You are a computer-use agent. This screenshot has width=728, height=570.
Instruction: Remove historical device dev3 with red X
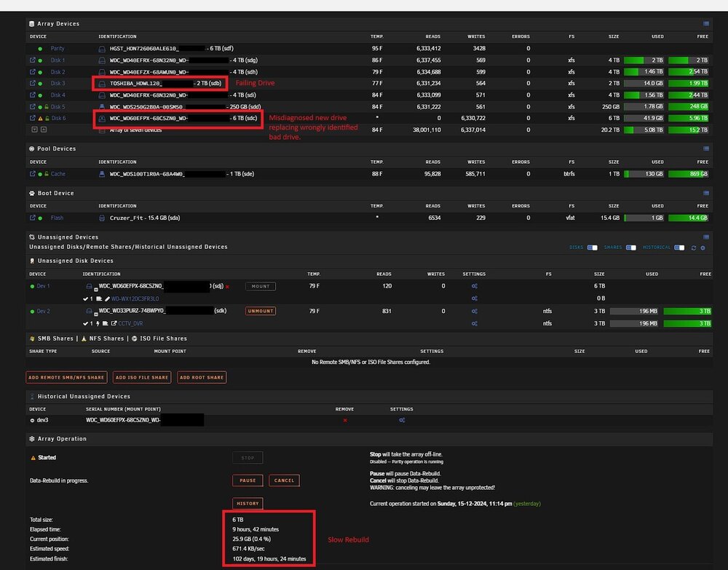345,420
